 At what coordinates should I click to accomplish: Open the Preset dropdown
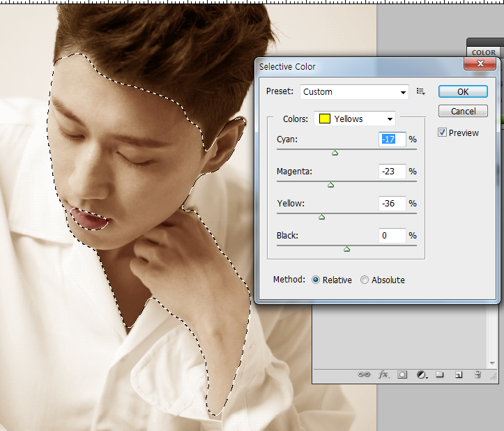tap(354, 92)
